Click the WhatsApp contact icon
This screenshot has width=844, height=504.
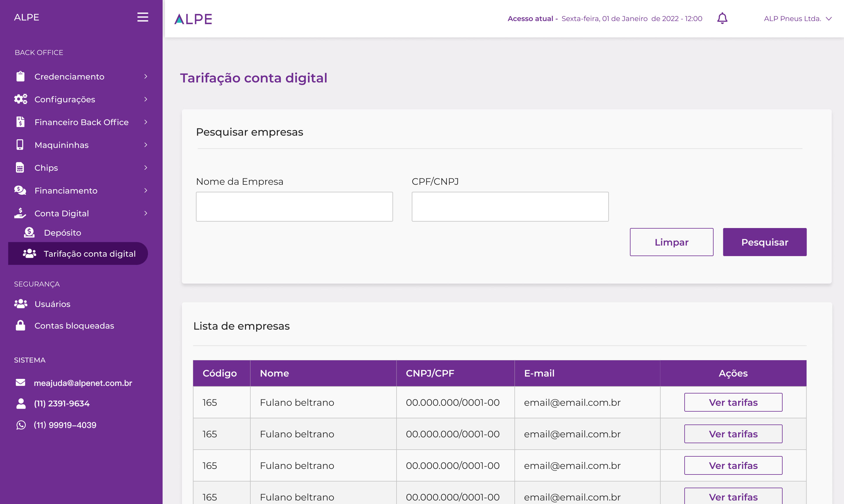coord(21,425)
